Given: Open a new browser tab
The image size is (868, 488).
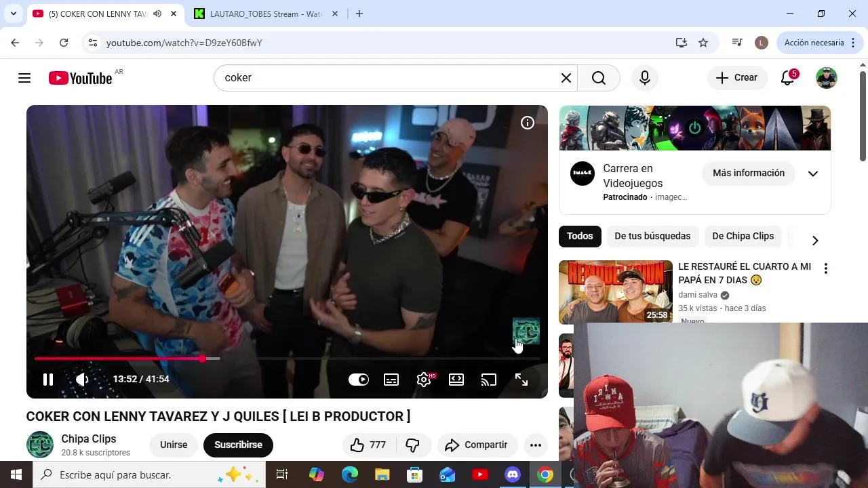Looking at the screenshot, I should [x=359, y=14].
